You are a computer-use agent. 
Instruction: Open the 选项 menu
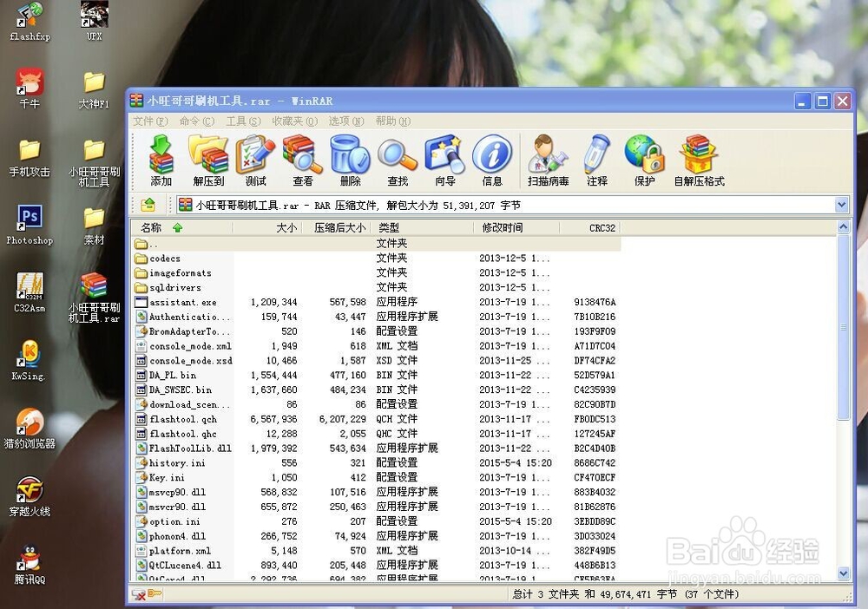(345, 121)
